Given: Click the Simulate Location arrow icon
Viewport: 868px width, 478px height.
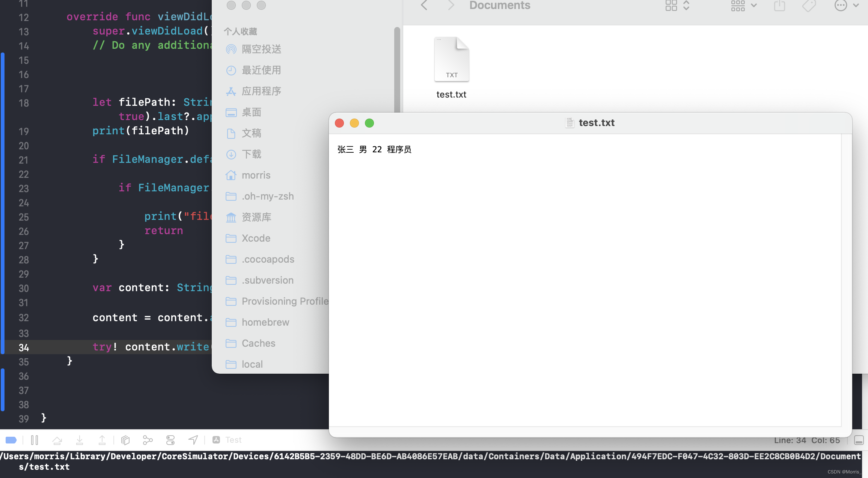Looking at the screenshot, I should (193, 440).
